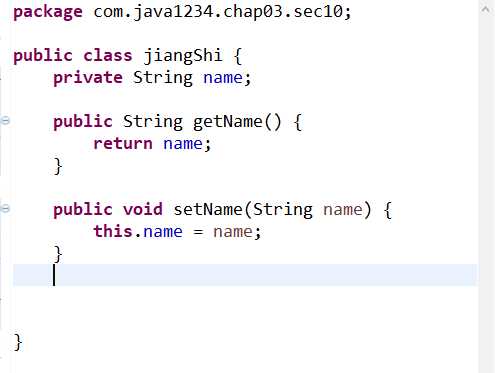Click the 'class' keyword
Image resolution: width=495 pixels, height=373 pixels.
[x=108, y=56]
